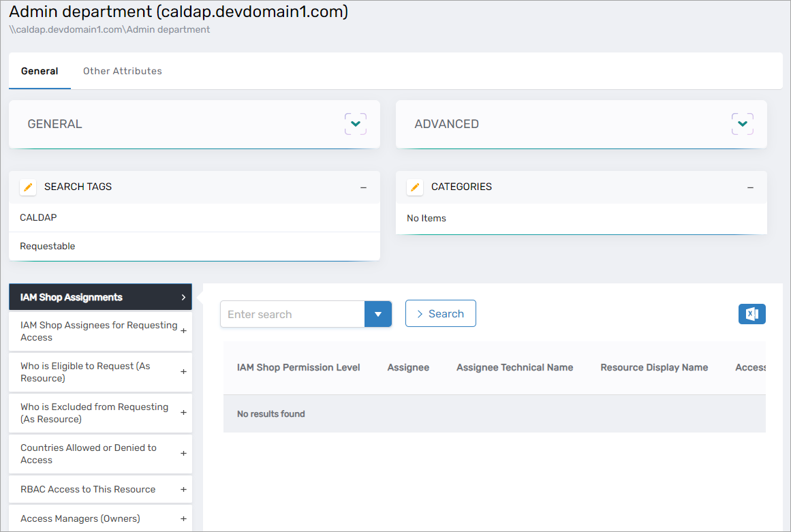Click the Export to Excel icon
Viewport: 791px width, 532px height.
[x=751, y=314]
